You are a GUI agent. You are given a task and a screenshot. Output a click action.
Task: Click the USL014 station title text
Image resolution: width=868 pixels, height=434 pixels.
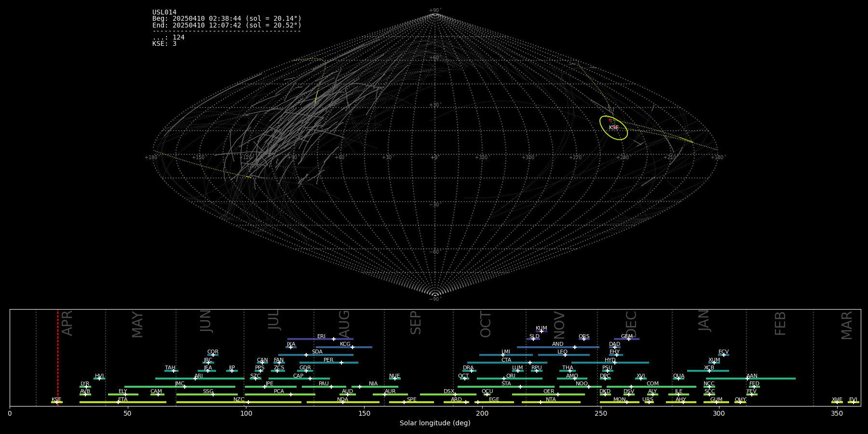click(x=164, y=13)
